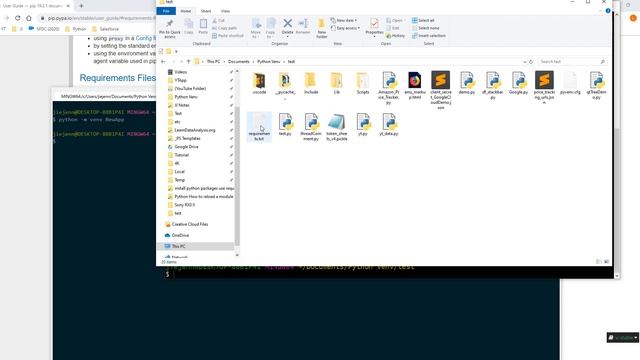Click the Requirements Files heading in browser
640x360 pixels.
(x=118, y=78)
